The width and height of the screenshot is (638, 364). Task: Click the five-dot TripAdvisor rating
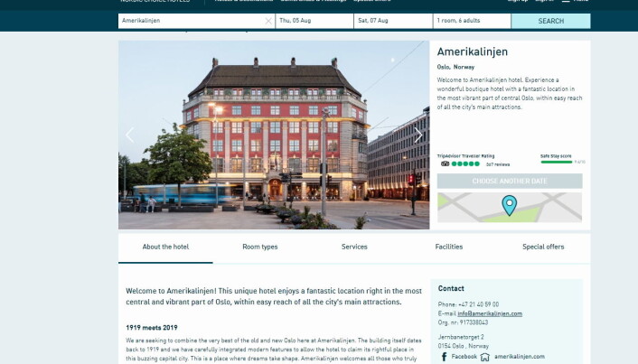tap(465, 163)
